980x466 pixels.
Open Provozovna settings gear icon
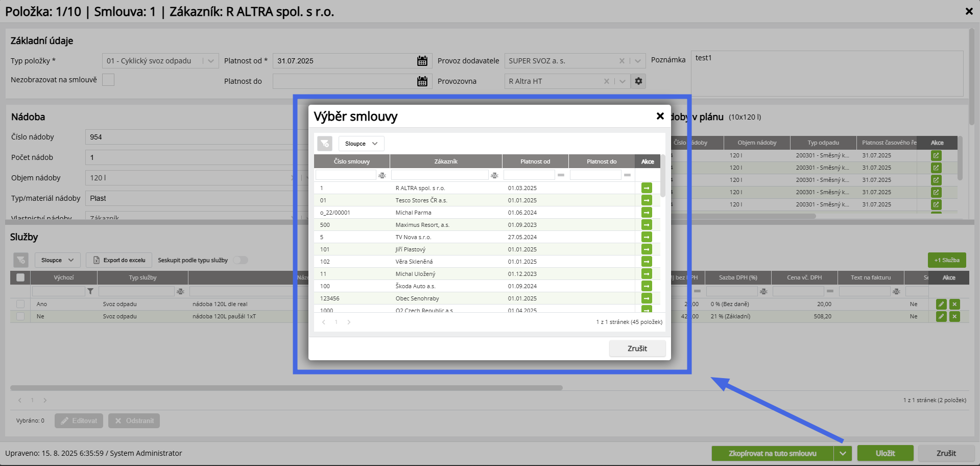click(x=638, y=81)
